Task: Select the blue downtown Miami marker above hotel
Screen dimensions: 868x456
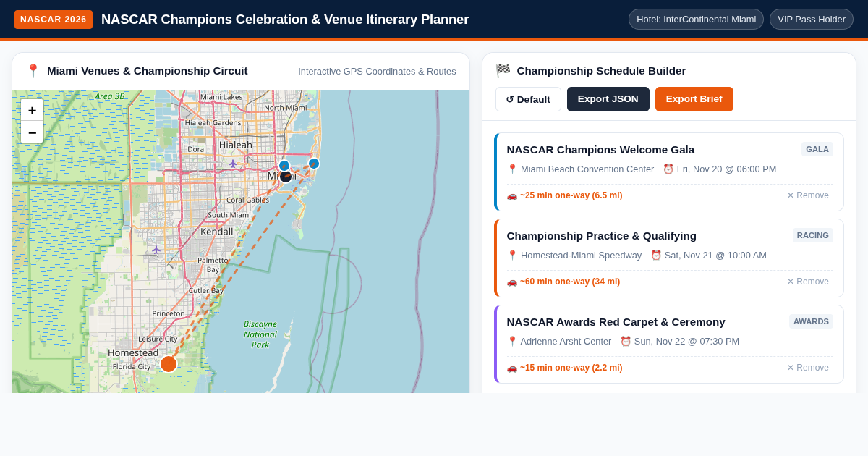Action: click(284, 166)
